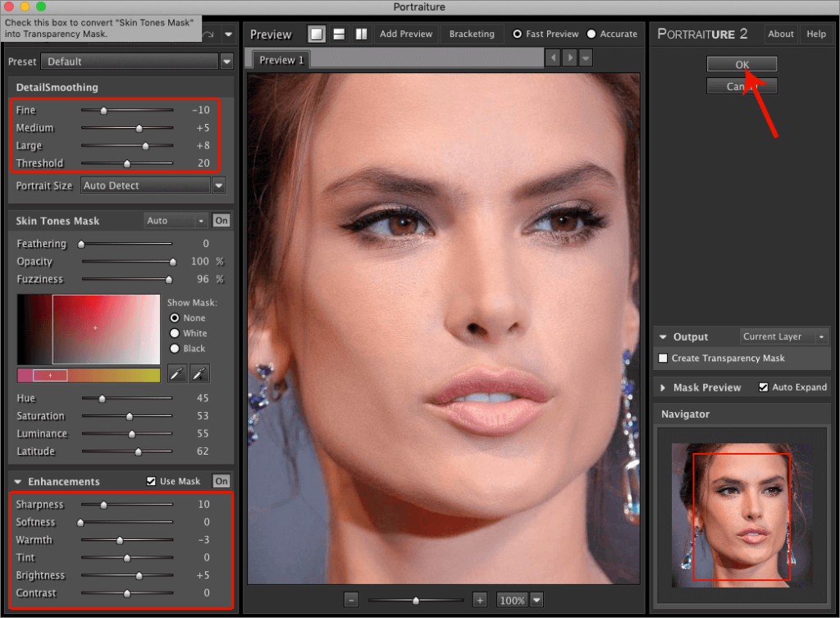This screenshot has height=618, width=840.
Task: Select the add-to-mask eyedropper plus tool
Action: tap(199, 374)
